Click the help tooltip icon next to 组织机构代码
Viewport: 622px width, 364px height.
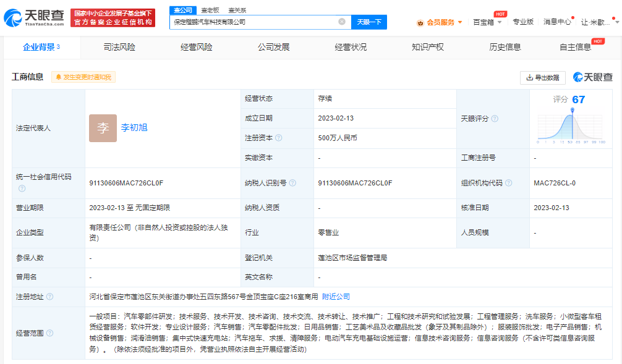tap(509, 182)
